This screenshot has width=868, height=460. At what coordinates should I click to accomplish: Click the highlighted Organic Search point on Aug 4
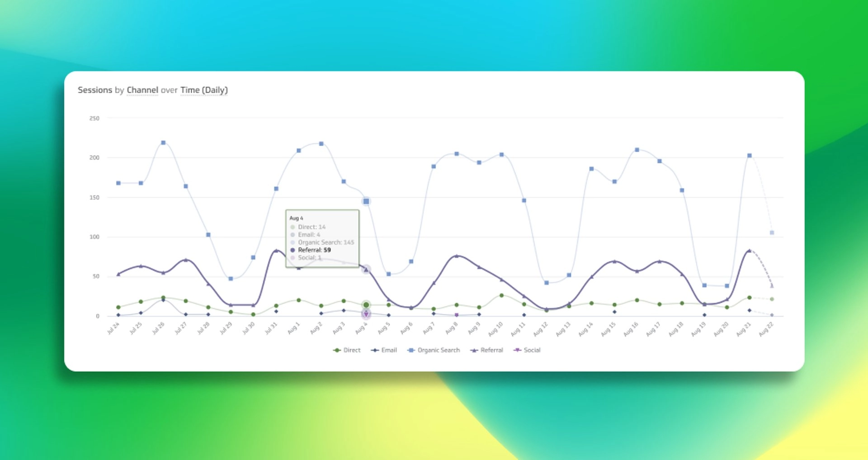coord(366,201)
